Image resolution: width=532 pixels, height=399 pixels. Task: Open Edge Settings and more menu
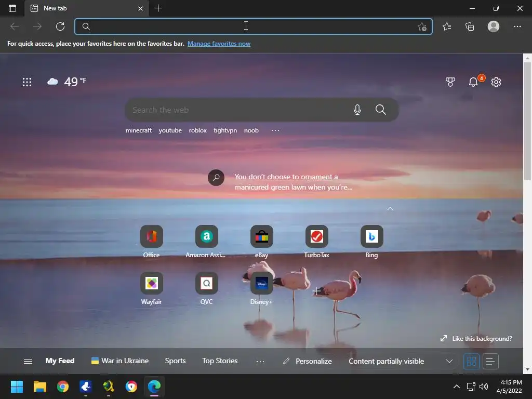click(x=517, y=26)
